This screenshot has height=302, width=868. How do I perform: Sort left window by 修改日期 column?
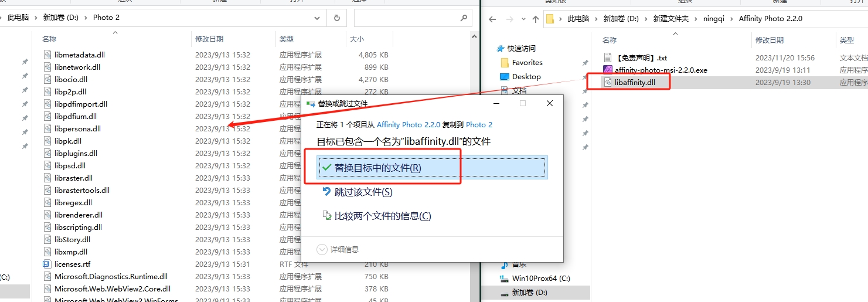[209, 39]
